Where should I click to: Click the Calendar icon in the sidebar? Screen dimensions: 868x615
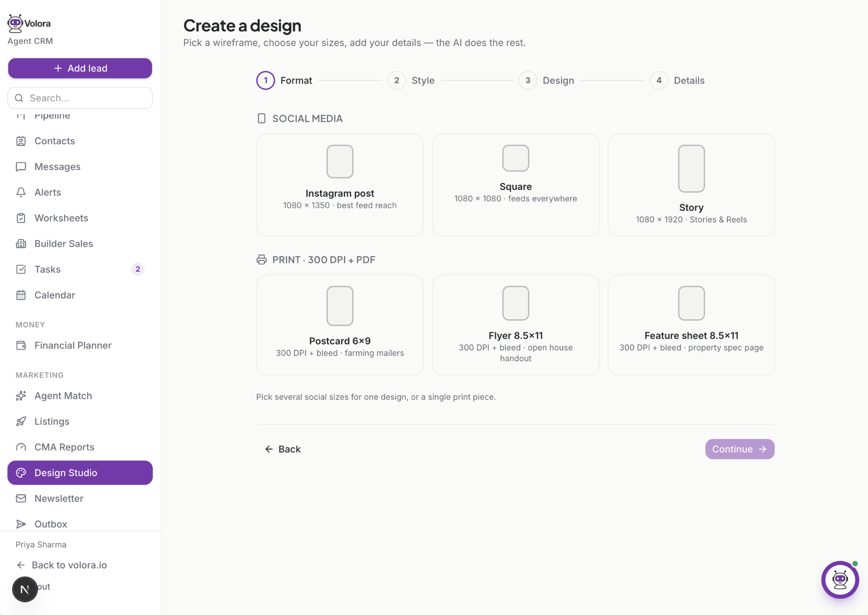[21, 295]
